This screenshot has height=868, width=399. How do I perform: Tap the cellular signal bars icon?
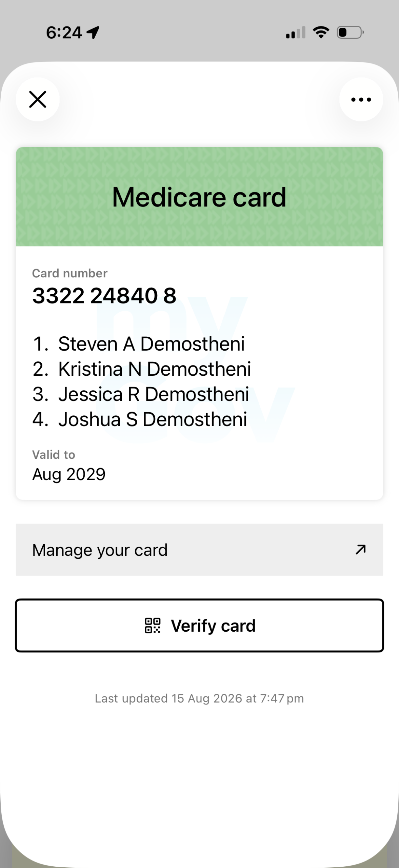296,32
